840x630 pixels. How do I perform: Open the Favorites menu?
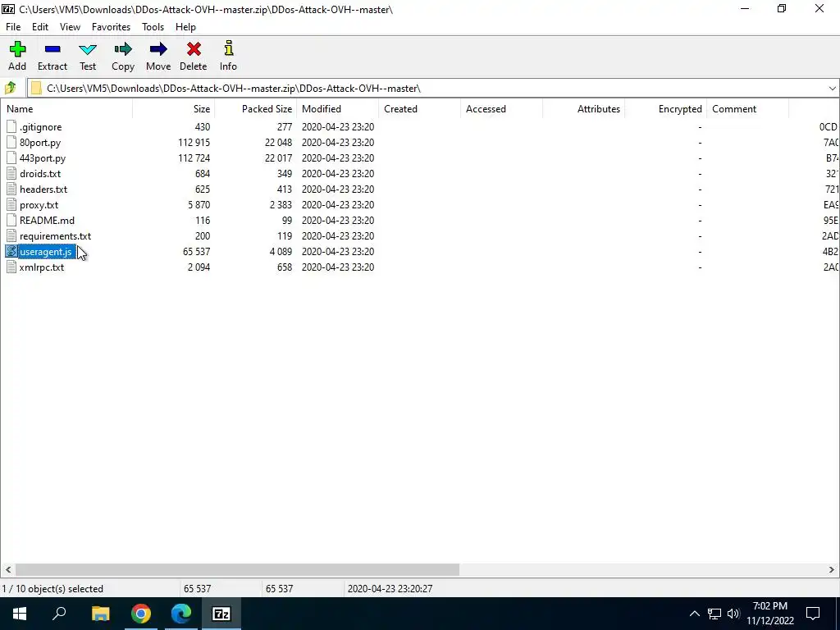pyautogui.click(x=111, y=27)
